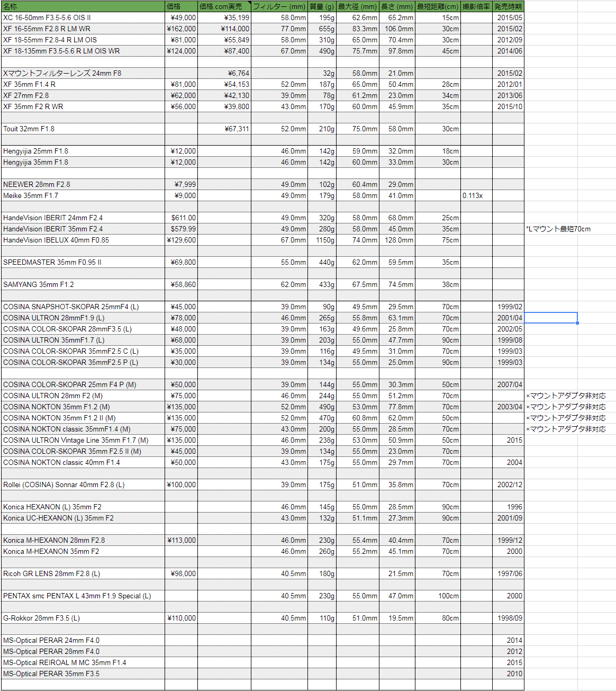Click the ¥113,000 price cell

(181, 540)
